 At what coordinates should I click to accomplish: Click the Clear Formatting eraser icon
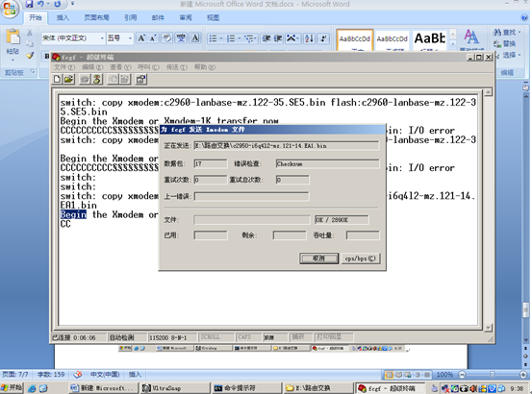coord(166,38)
